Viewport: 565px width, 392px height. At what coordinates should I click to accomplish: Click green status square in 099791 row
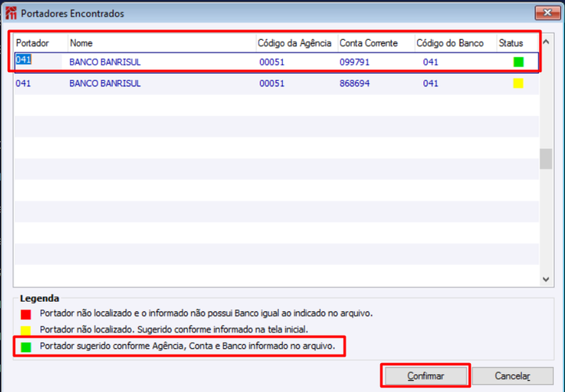[x=519, y=62]
